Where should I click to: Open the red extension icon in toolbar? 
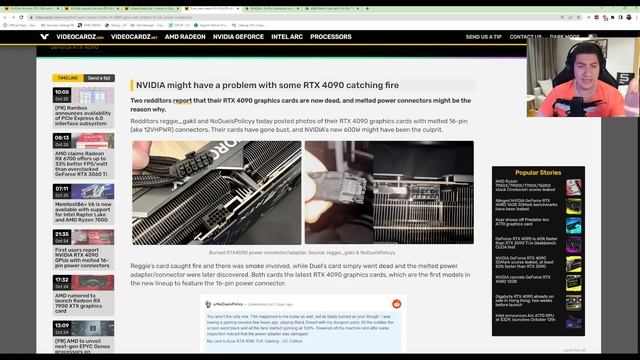coord(596,17)
